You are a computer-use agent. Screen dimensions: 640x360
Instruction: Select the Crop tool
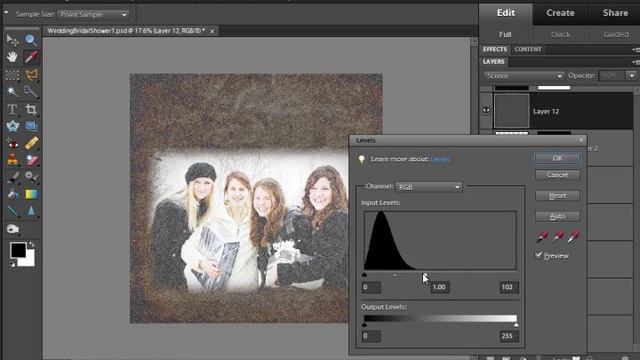pyautogui.click(x=31, y=109)
